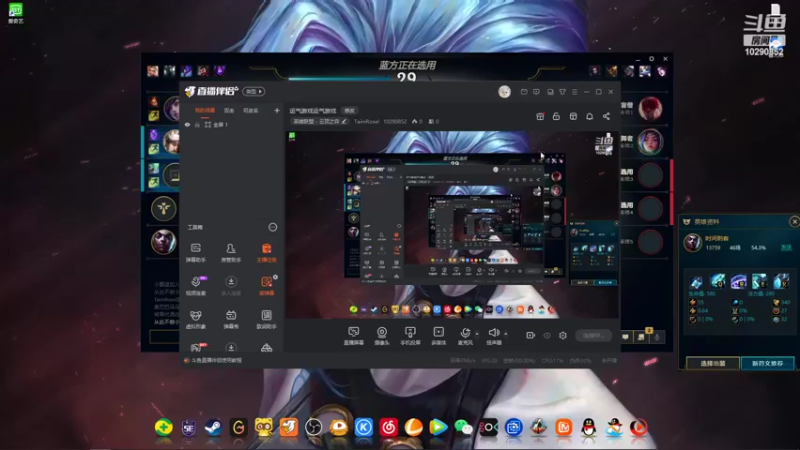Open toolbox more options circle icon
This screenshot has height=450, width=800.
click(x=273, y=227)
